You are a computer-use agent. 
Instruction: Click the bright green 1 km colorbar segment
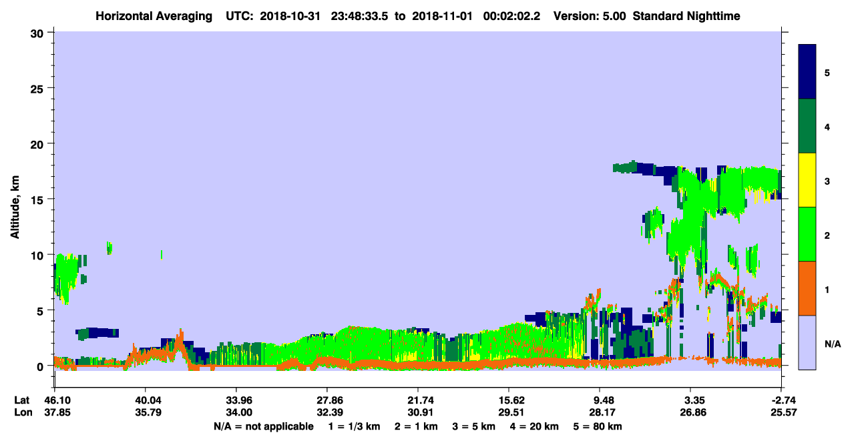pos(807,234)
